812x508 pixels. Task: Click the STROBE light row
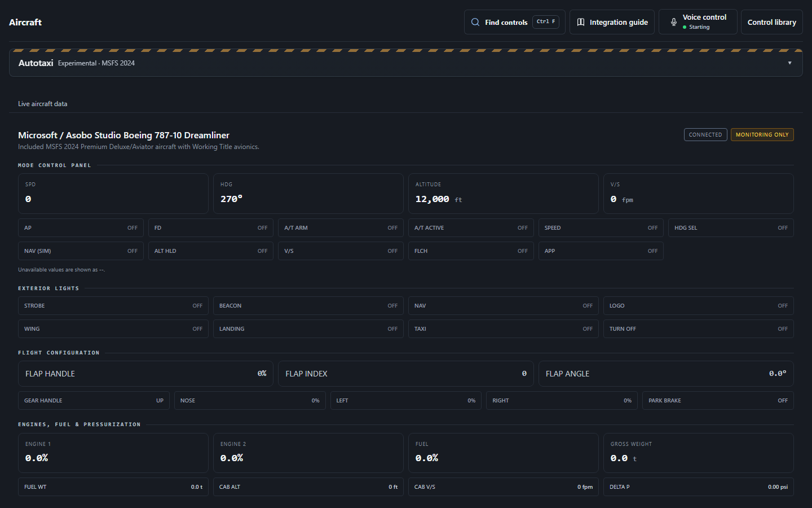tap(113, 306)
